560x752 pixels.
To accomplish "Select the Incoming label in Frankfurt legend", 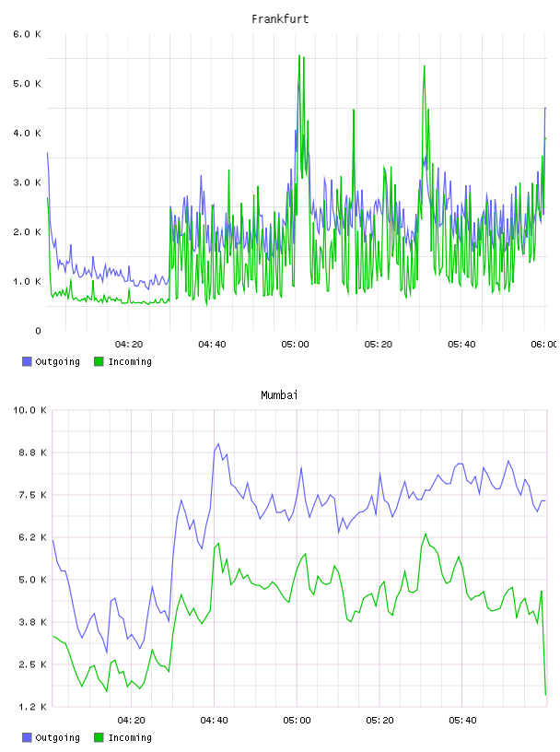I will [x=130, y=362].
